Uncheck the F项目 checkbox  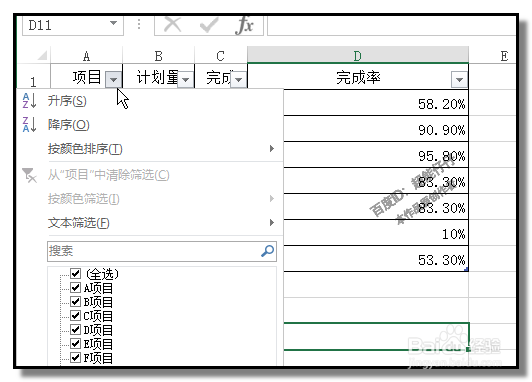[x=75, y=357]
